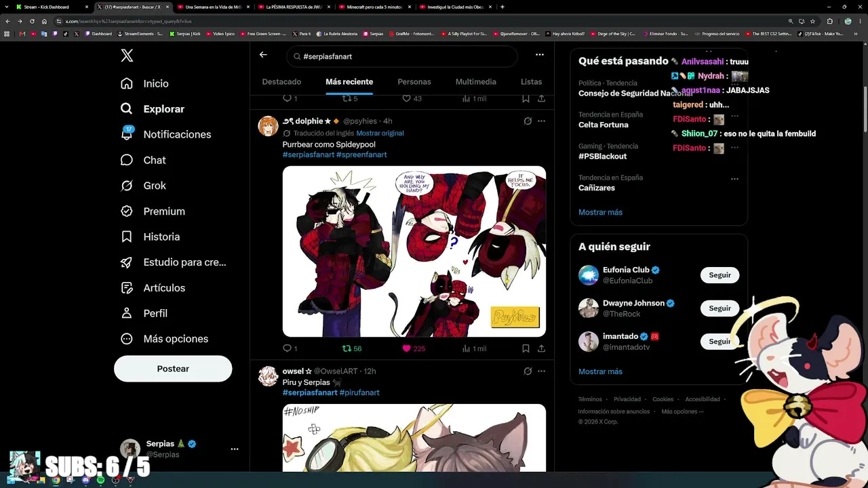868x488 pixels.
Task: Open the Multimedia tab
Action: pyautogui.click(x=476, y=82)
